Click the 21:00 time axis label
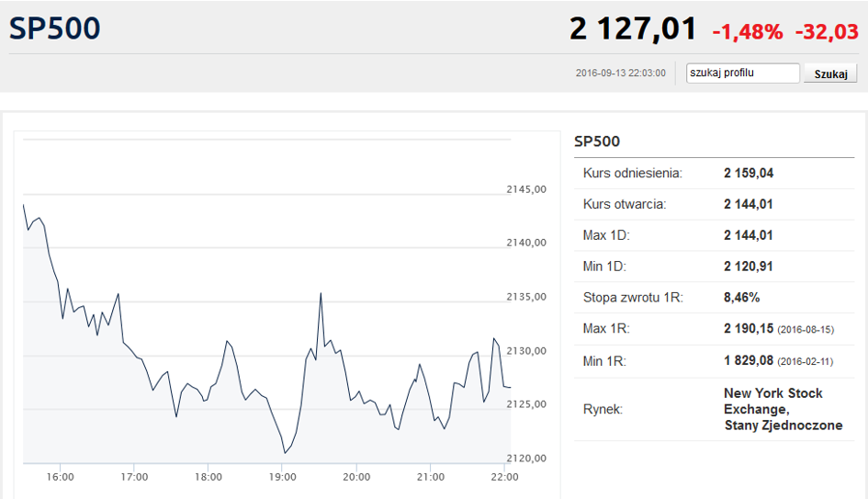The width and height of the screenshot is (868, 499). (431, 477)
